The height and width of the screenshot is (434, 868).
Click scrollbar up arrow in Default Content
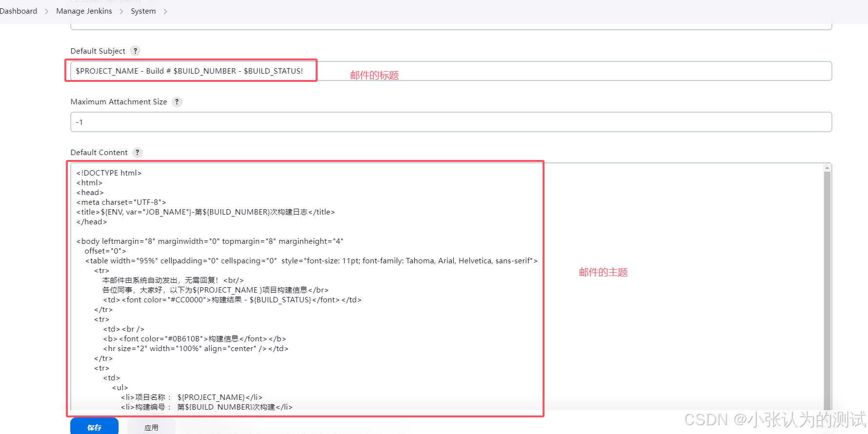pyautogui.click(x=827, y=168)
